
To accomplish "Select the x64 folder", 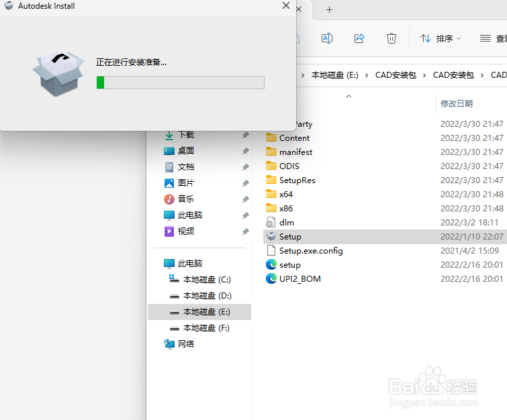I will pyautogui.click(x=286, y=195).
